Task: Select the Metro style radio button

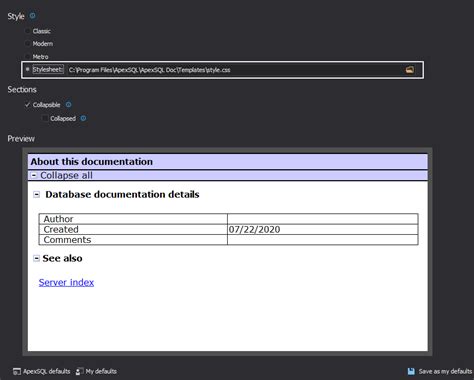Action: [28, 56]
